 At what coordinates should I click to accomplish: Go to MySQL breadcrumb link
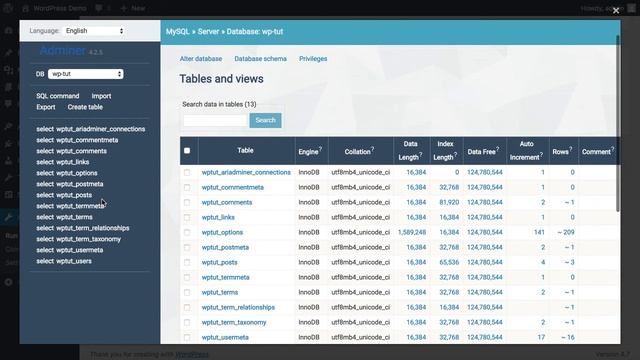[x=177, y=31]
